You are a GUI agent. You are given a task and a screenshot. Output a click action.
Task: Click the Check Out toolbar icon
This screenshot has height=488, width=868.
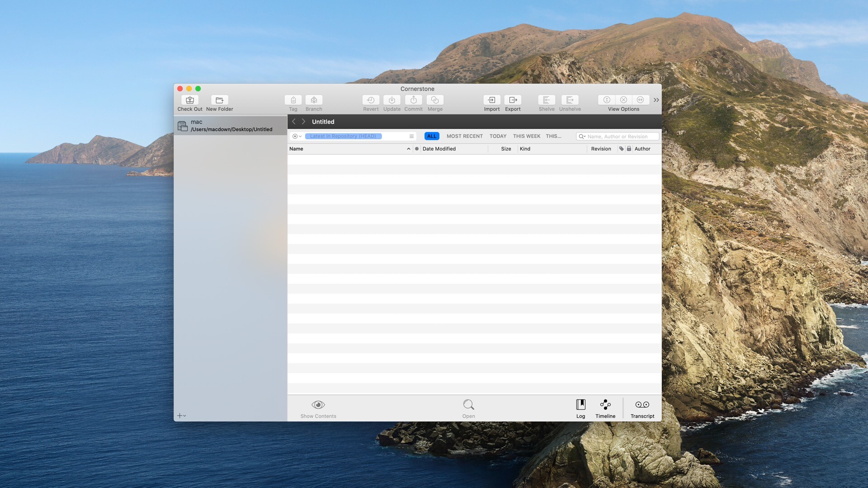coord(190,100)
